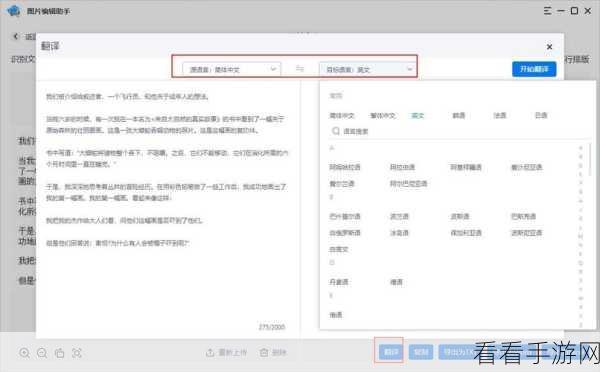Close the 翻译 dialog with the X
The height and width of the screenshot is (372, 600).
pos(549,47)
